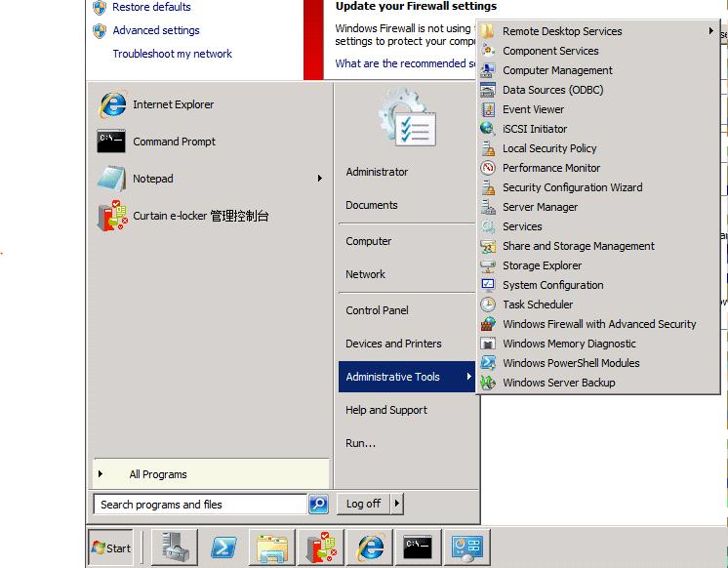
Task: Select Task Scheduler label in submenu
Action: click(538, 304)
